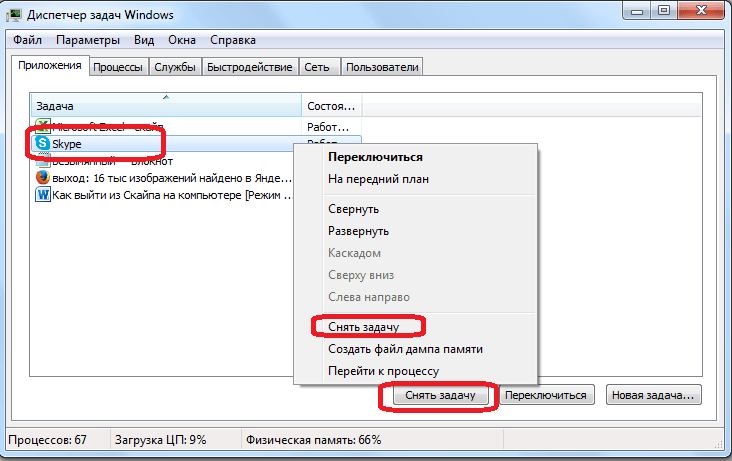Minimize the Task Manager window

click(637, 10)
